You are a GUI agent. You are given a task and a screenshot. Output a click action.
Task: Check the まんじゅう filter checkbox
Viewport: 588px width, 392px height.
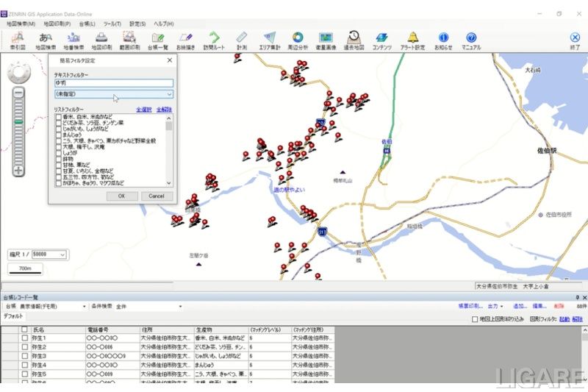click(x=59, y=135)
